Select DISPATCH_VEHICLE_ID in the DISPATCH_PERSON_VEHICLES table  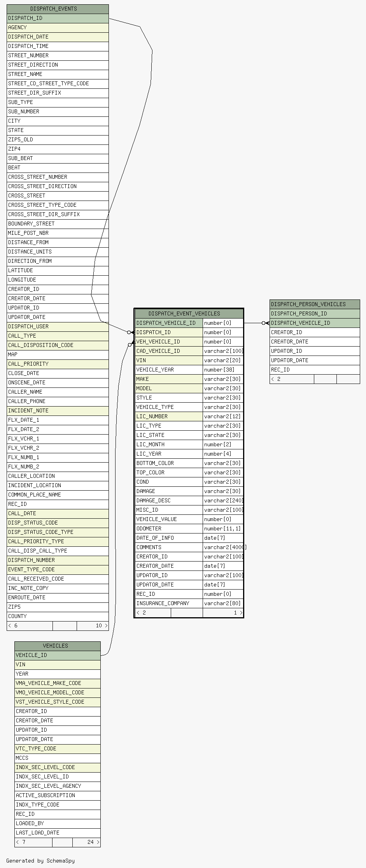[315, 323]
